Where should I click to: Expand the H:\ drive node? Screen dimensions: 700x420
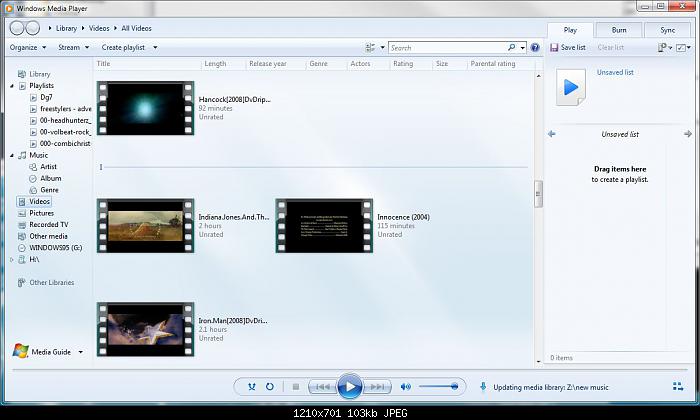pos(12,259)
